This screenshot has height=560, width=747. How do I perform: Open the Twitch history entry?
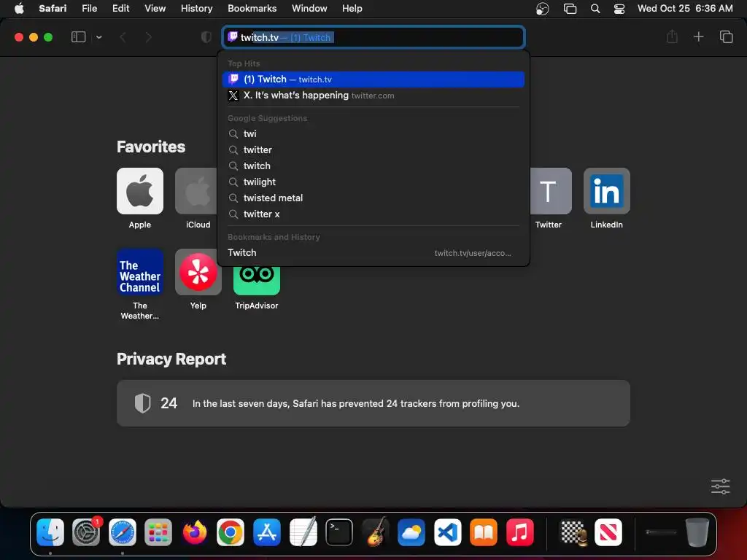coord(373,253)
